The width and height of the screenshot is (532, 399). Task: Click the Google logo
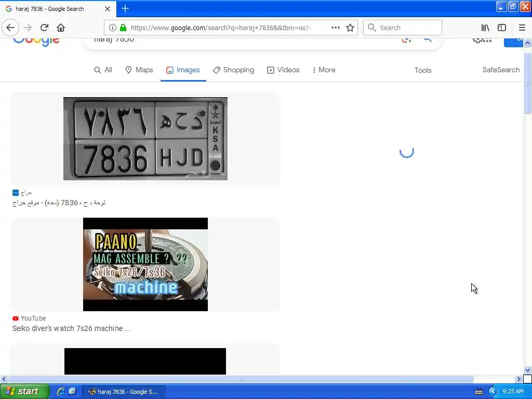[x=36, y=42]
